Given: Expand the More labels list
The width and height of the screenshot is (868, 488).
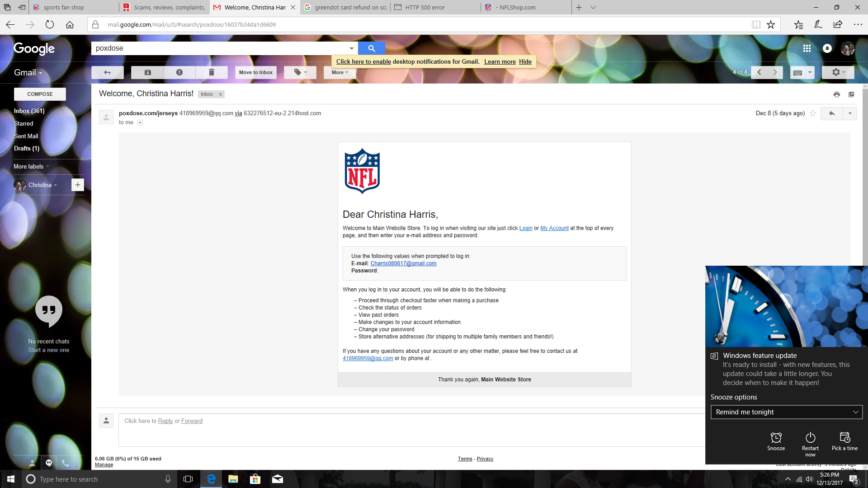Looking at the screenshot, I should pyautogui.click(x=31, y=166).
